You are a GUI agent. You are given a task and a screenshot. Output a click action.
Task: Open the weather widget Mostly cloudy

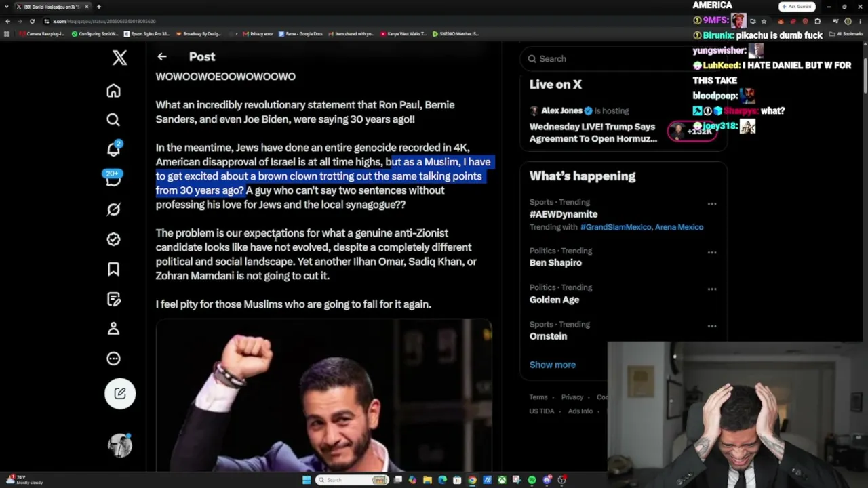coord(24,479)
